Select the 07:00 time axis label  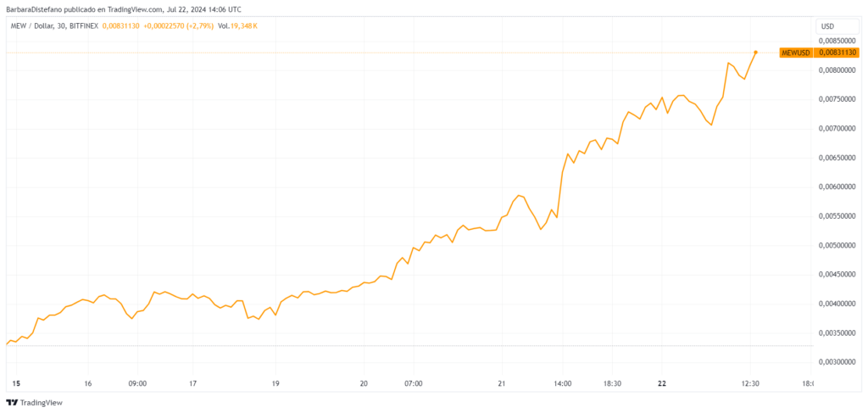click(x=414, y=383)
